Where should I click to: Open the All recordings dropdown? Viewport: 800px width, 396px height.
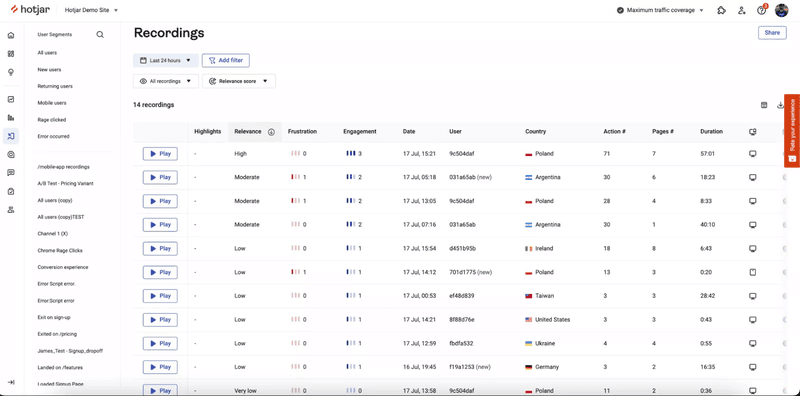tap(166, 81)
